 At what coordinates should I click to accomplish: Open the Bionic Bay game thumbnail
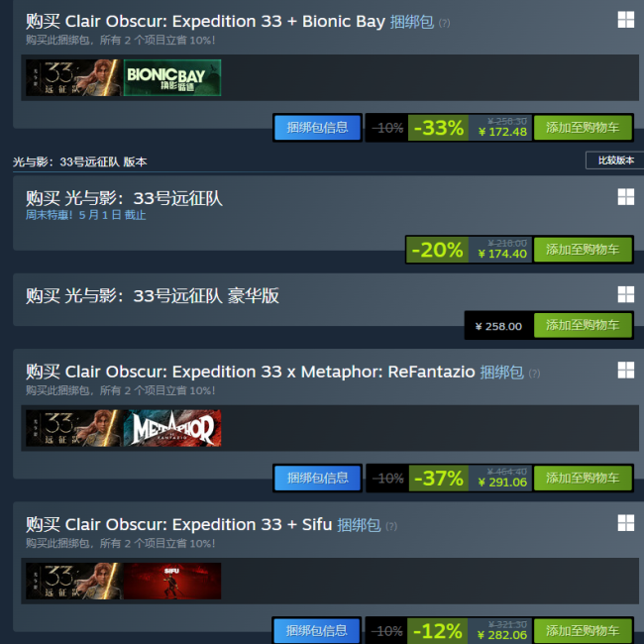click(172, 77)
